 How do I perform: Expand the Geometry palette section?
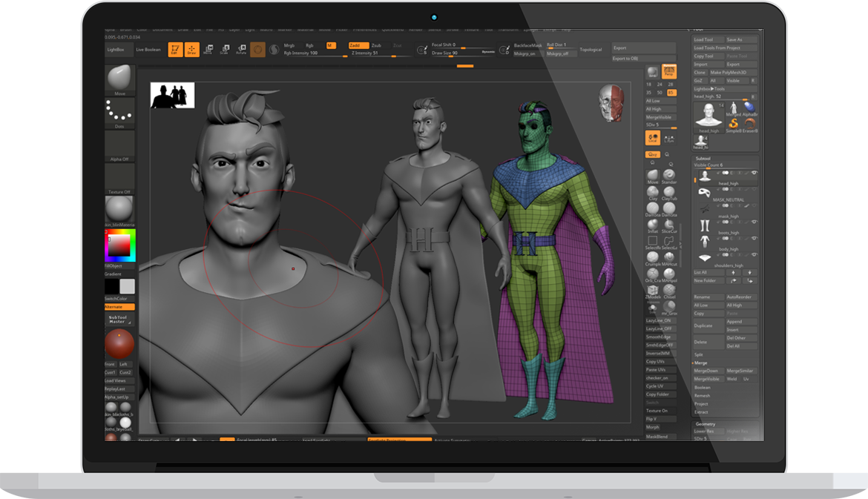pyautogui.click(x=705, y=423)
